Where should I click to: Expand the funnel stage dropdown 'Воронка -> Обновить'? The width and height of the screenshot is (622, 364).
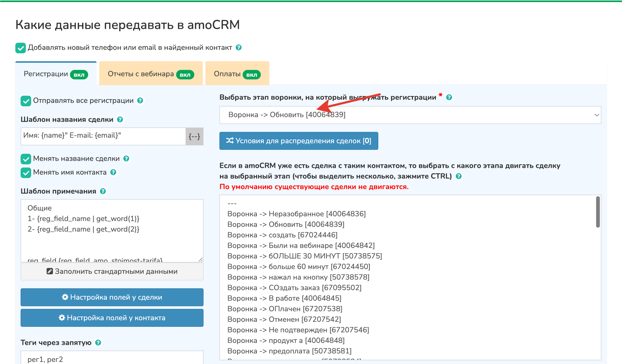tap(410, 115)
